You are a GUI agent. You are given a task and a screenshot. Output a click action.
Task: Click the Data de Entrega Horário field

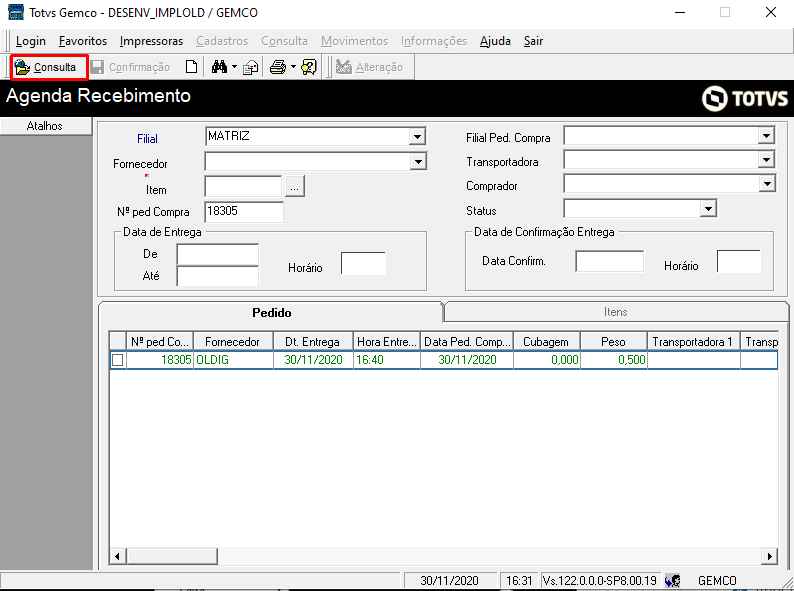pyautogui.click(x=364, y=263)
